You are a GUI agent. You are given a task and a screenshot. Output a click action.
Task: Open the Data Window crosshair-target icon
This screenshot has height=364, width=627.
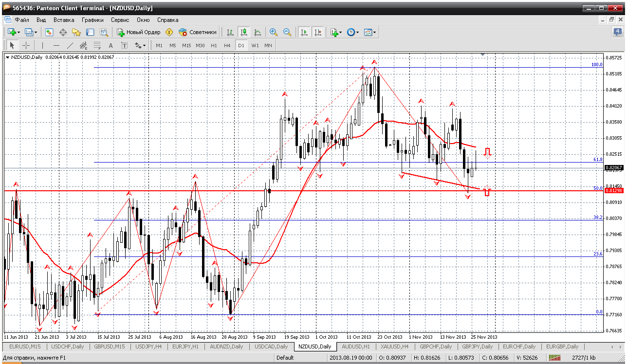click(x=63, y=32)
